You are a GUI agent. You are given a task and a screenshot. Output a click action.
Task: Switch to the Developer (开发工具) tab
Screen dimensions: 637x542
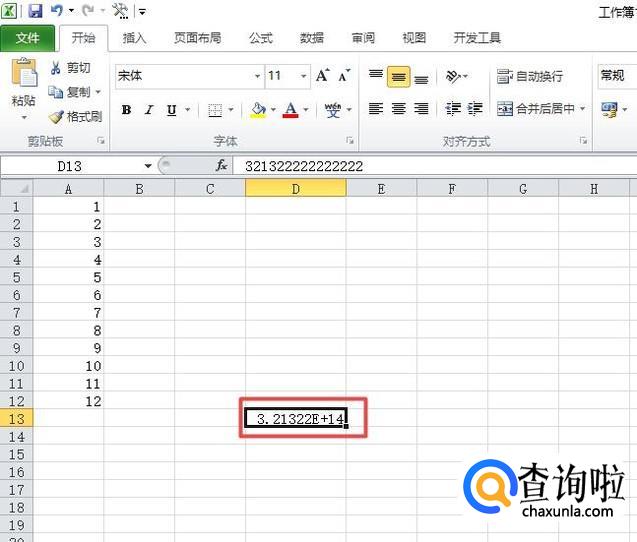[477, 38]
